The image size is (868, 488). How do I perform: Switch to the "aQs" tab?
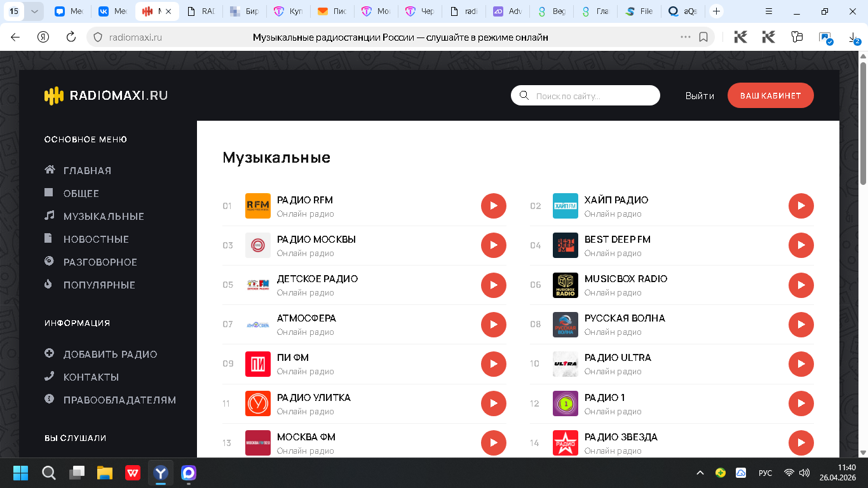point(683,11)
